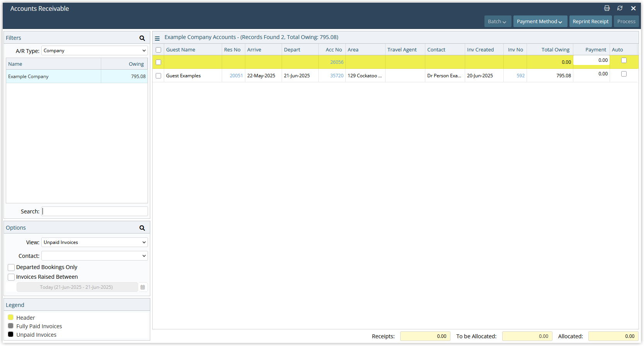Click the Owing column header in Filters
Screen dimensions: 644x346
[x=124, y=64]
